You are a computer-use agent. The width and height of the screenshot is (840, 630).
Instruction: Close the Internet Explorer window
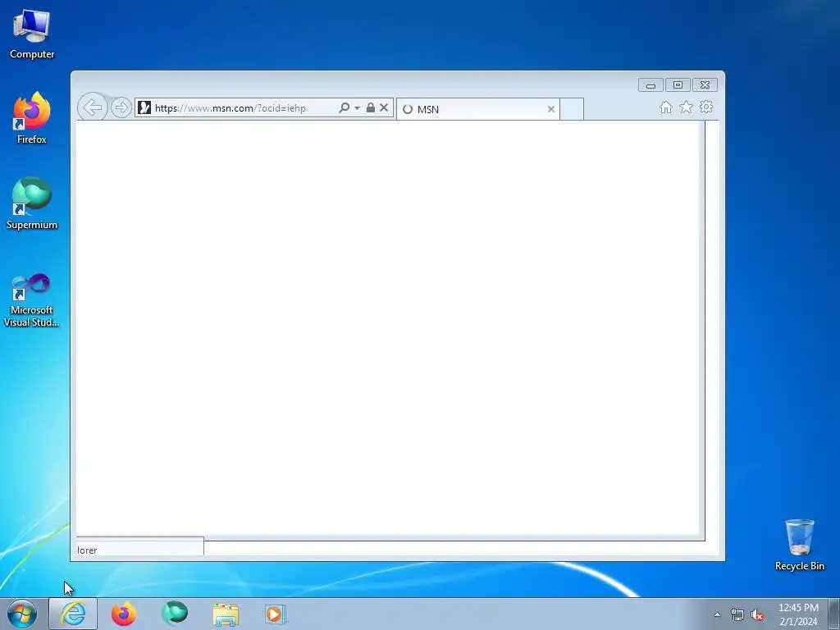coord(705,85)
